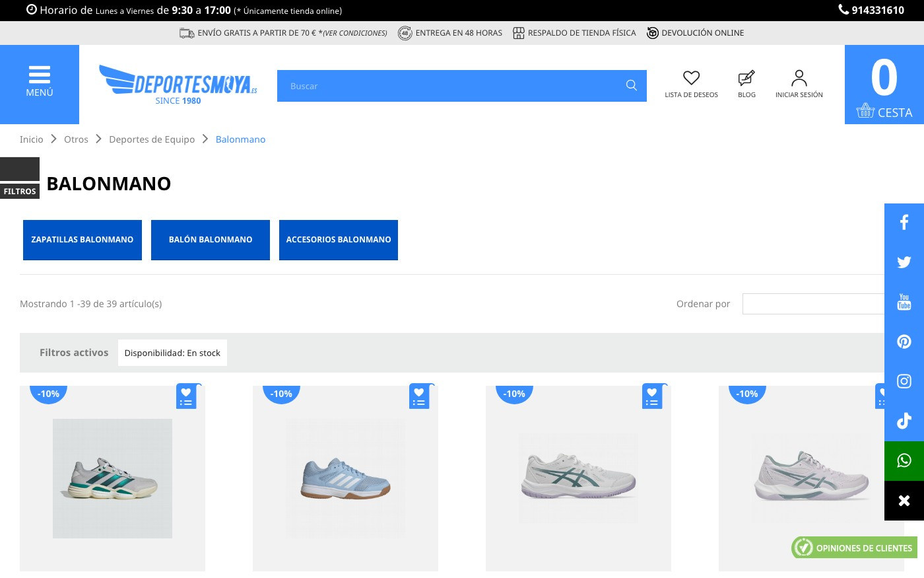Image resolution: width=924 pixels, height=578 pixels.
Task: Open the wishlist heart icon
Action: coord(691,78)
